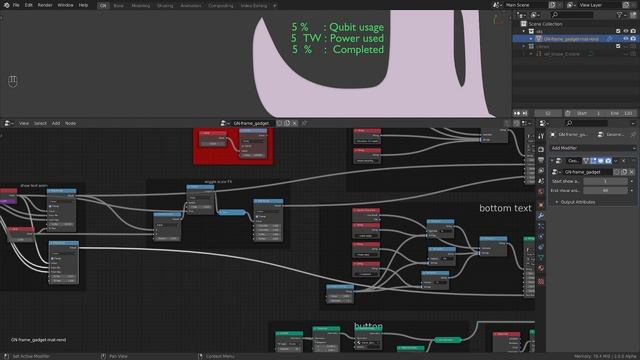Click jump to end playback button
640x360 pixels.
click(525, 113)
